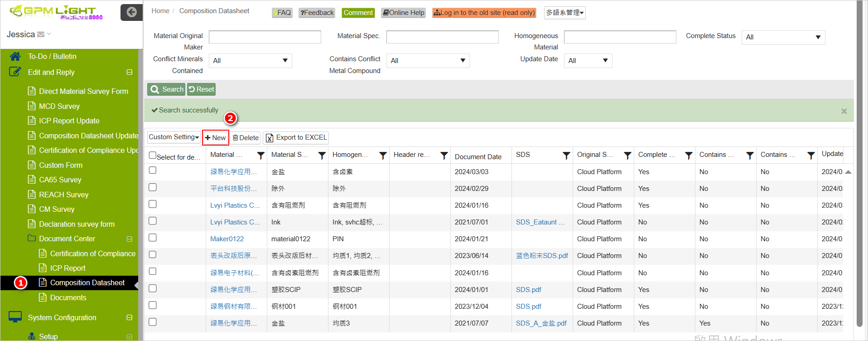Open the Contains Conflict Metal Compound dropdown
Viewport: 868px width, 341px height.
point(428,61)
